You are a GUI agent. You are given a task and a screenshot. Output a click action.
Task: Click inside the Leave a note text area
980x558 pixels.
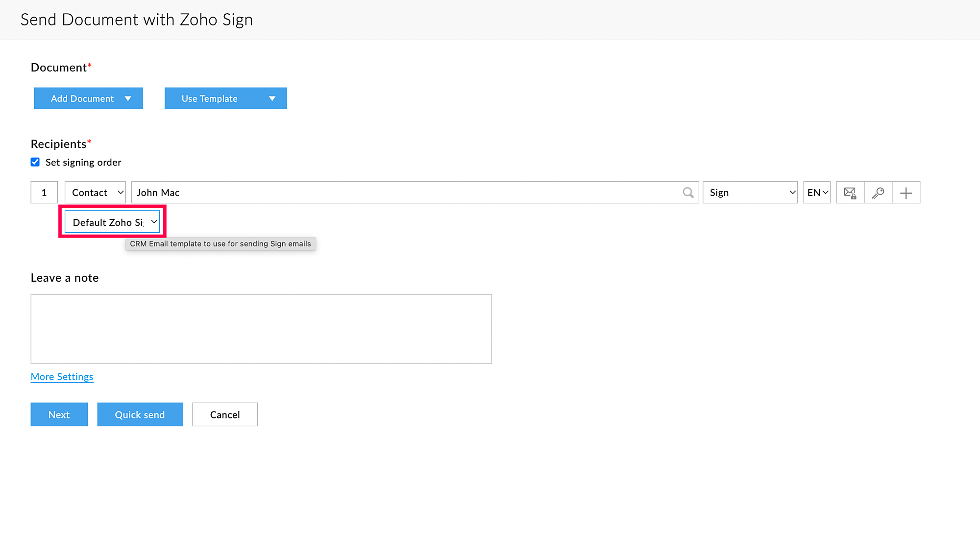click(x=261, y=329)
